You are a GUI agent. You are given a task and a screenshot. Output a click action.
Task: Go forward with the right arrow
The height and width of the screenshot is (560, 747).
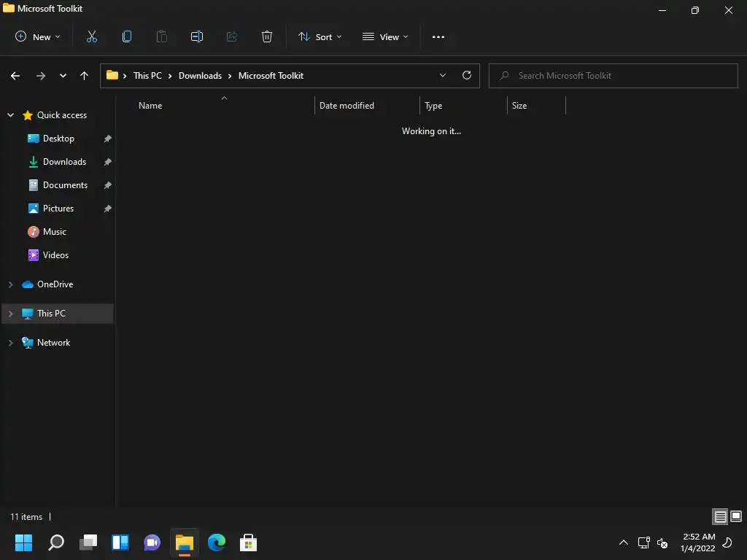point(41,76)
